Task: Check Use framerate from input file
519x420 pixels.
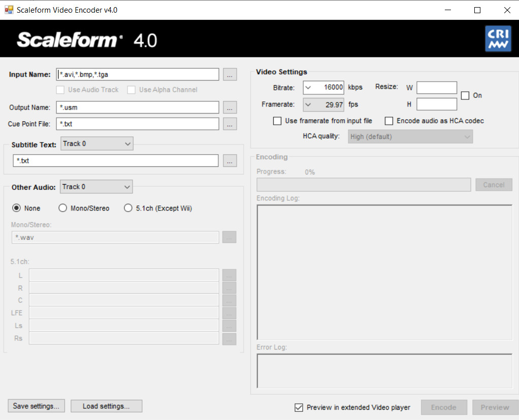Action: tap(277, 121)
